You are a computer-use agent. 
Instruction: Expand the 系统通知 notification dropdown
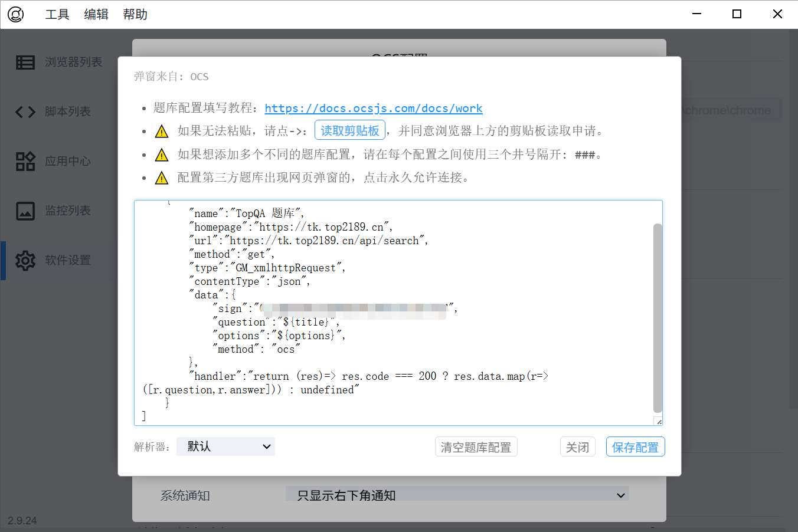pos(457,495)
